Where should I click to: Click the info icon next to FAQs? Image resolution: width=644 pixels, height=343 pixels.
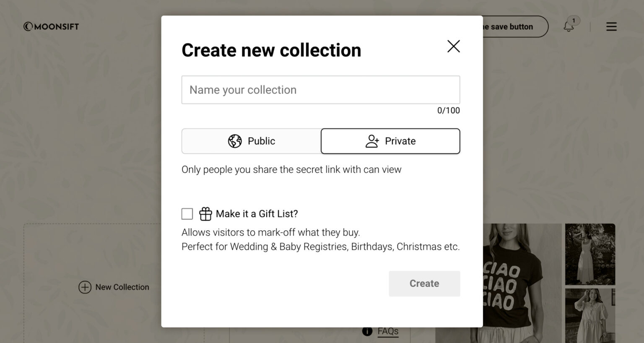pos(367,331)
